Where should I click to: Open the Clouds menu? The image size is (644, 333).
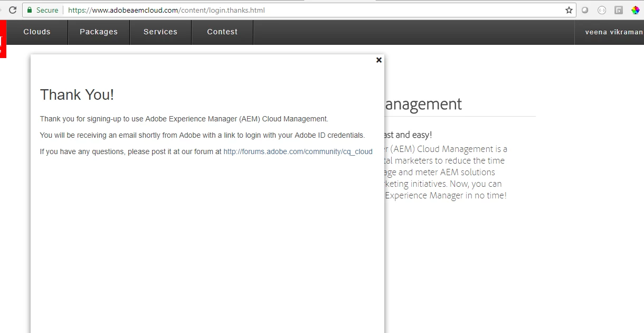(x=37, y=32)
